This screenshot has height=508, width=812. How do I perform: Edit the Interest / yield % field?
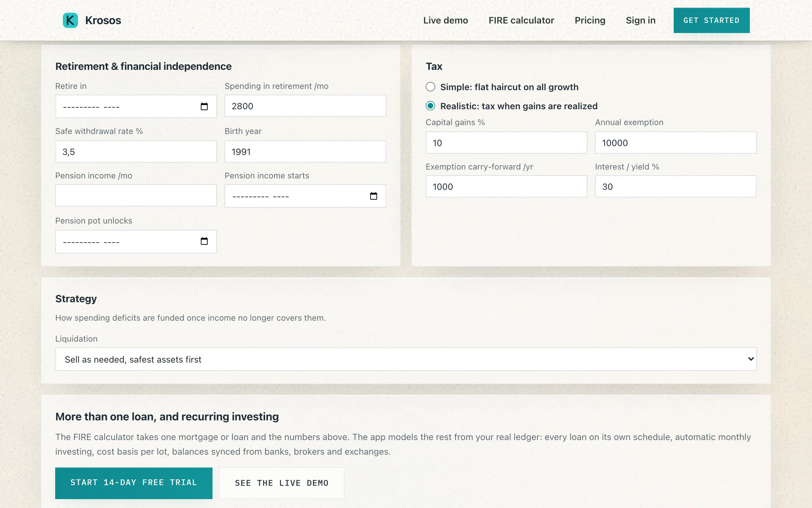point(676,186)
